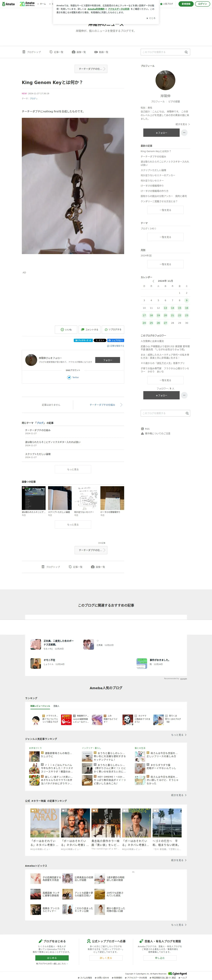Screen dimensions: 212x980
Task: Click 一覧を見る under 最新の記事
Action: pyautogui.click(x=165, y=210)
